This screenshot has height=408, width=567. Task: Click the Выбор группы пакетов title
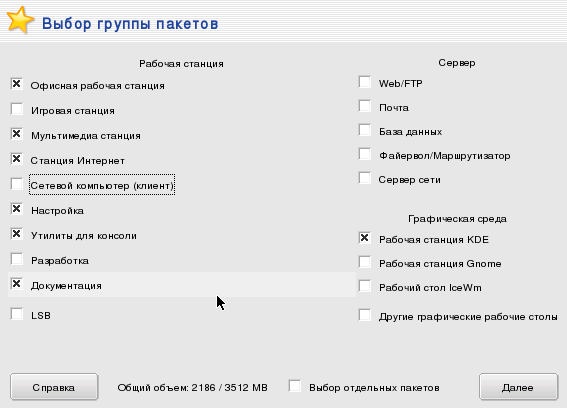point(130,24)
